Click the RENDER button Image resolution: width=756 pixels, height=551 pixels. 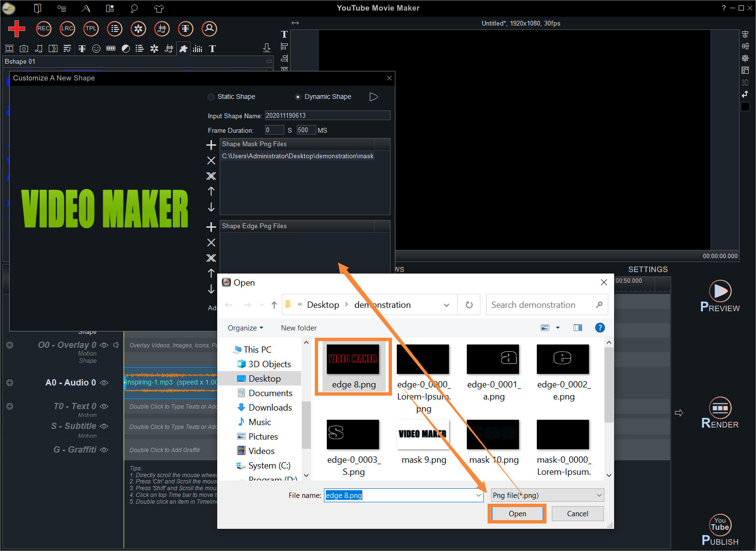pyautogui.click(x=720, y=413)
